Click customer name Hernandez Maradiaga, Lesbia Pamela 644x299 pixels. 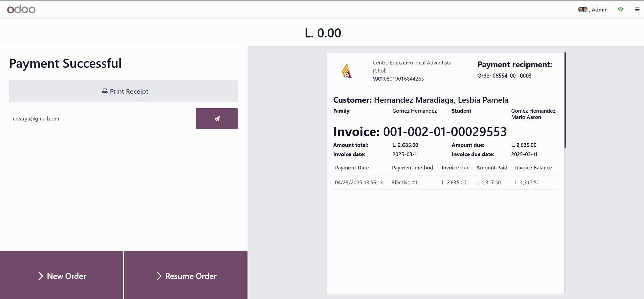(441, 100)
